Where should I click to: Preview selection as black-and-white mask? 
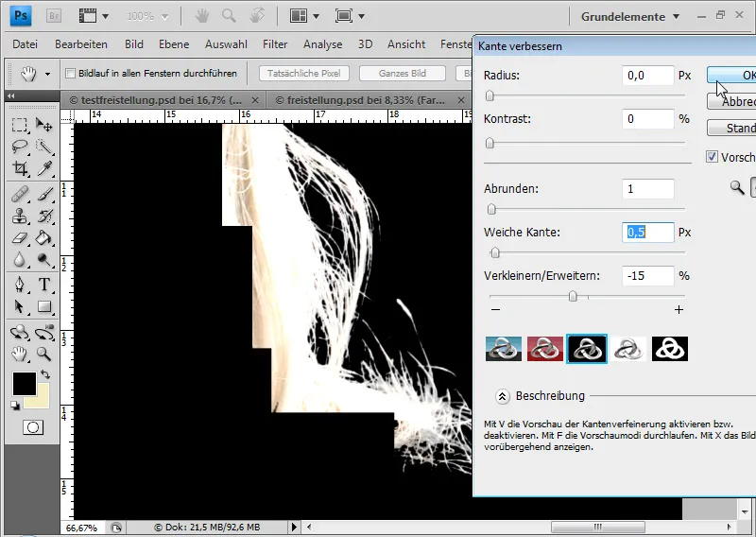tap(670, 349)
